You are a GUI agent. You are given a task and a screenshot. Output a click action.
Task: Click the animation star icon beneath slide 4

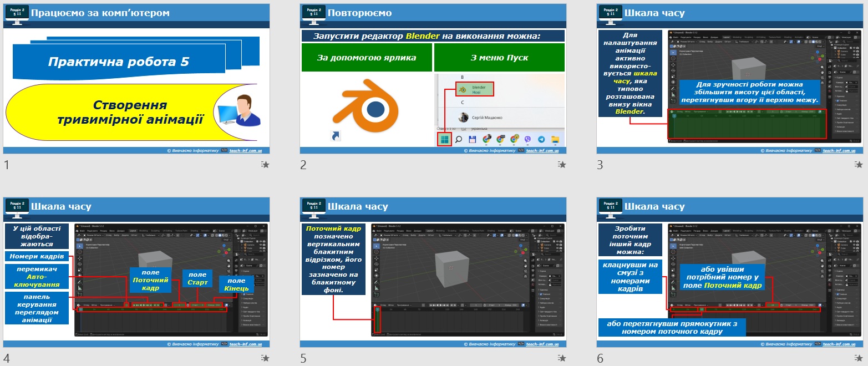(x=266, y=359)
